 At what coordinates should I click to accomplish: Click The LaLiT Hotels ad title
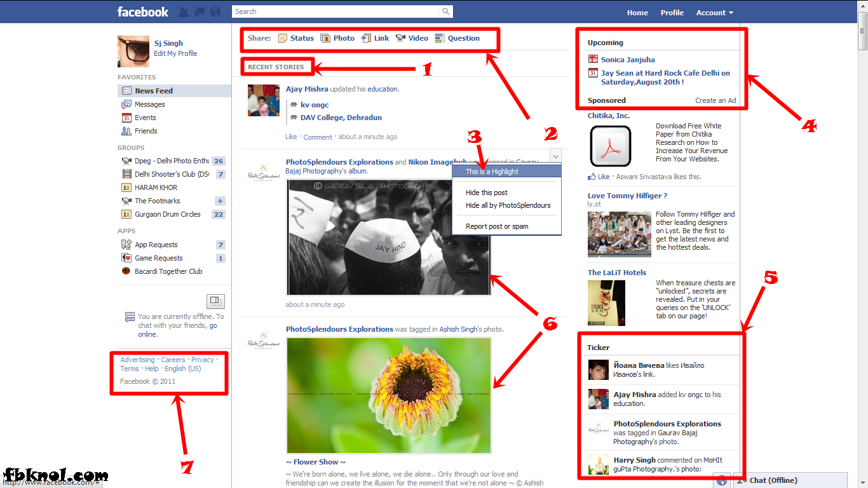pos(616,273)
